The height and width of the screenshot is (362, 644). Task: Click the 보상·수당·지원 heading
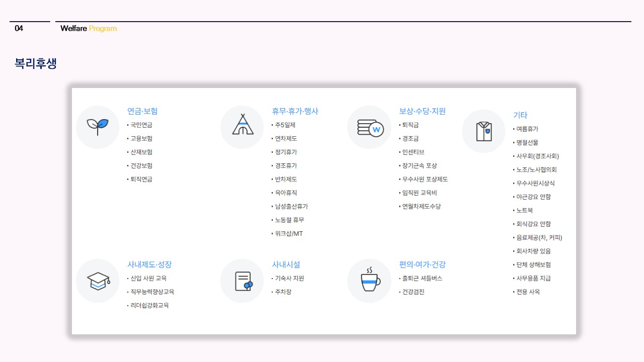point(422,111)
